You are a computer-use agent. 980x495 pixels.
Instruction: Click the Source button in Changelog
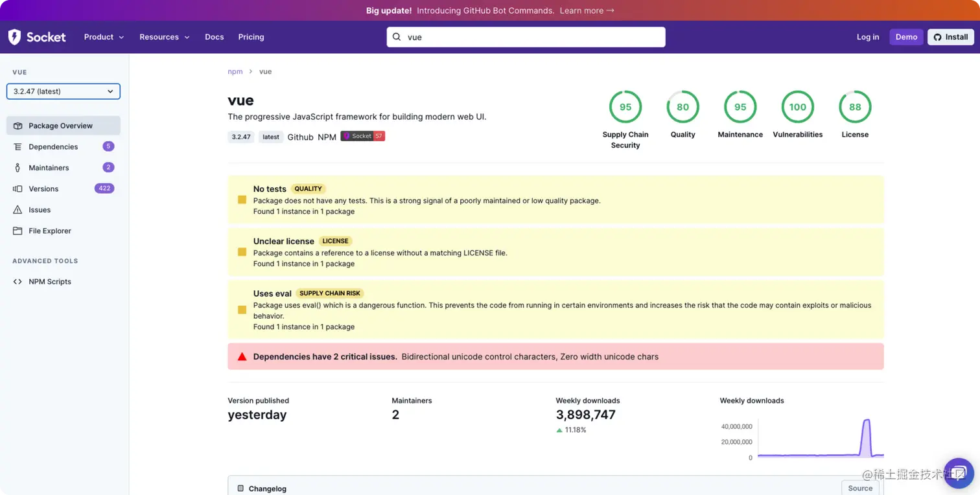[860, 488]
